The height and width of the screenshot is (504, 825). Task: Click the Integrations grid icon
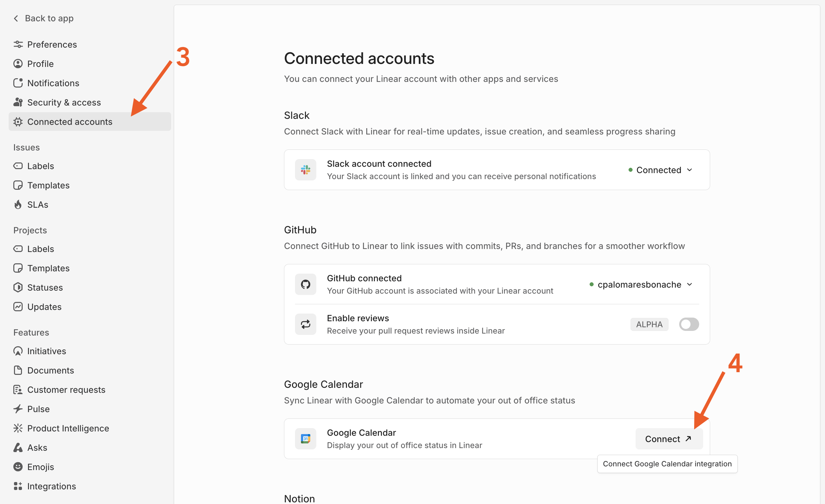click(x=18, y=486)
